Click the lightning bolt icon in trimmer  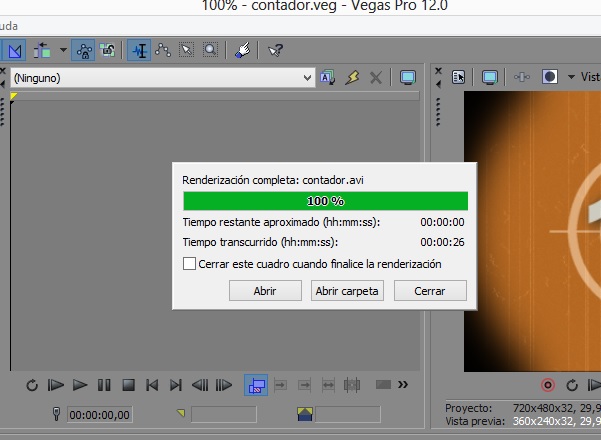pyautogui.click(x=352, y=78)
